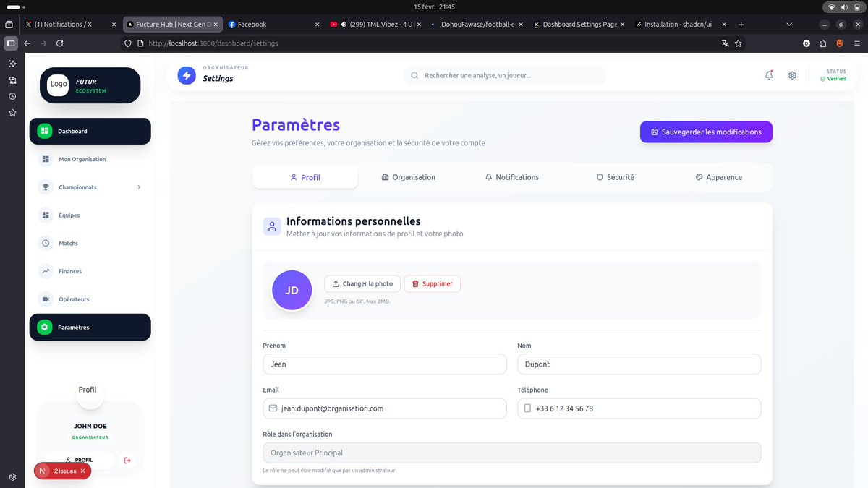Reload the page
Screen dimensions: 868x488
pyautogui.click(x=59, y=43)
